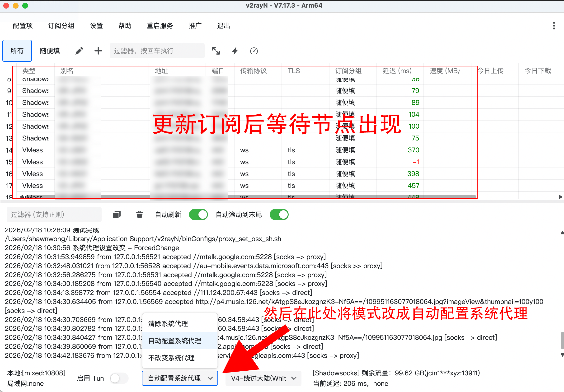This screenshot has height=392, width=564.
Task: Click the log panel vertical scrollbar thumb
Action: point(562,340)
